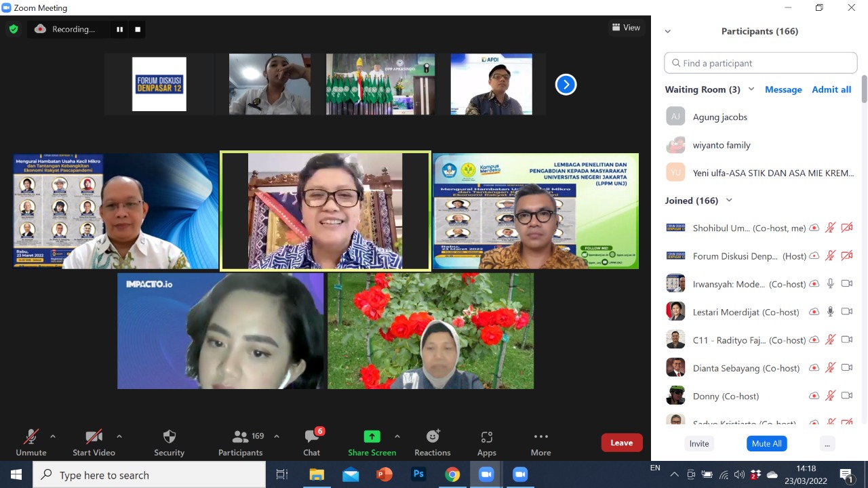Pause the recording
868x488 pixels.
[x=120, y=29]
